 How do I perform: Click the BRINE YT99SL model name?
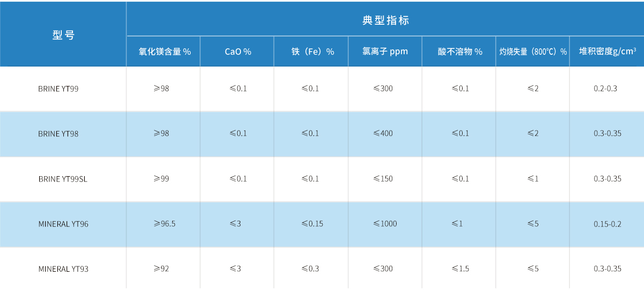[62, 179]
